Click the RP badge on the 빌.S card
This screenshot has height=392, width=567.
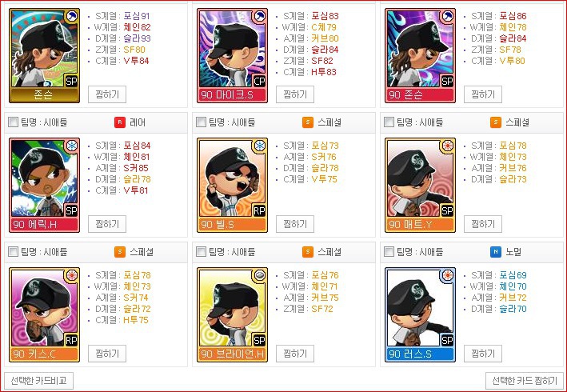tap(259, 211)
